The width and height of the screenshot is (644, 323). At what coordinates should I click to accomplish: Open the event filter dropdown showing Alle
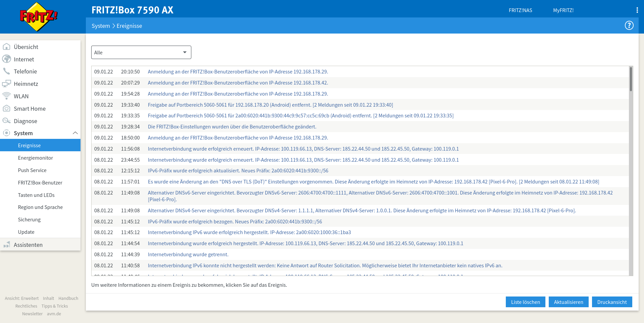click(x=141, y=52)
